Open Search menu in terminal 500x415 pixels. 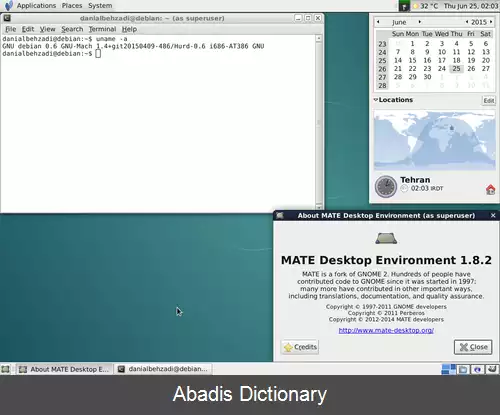(72, 29)
